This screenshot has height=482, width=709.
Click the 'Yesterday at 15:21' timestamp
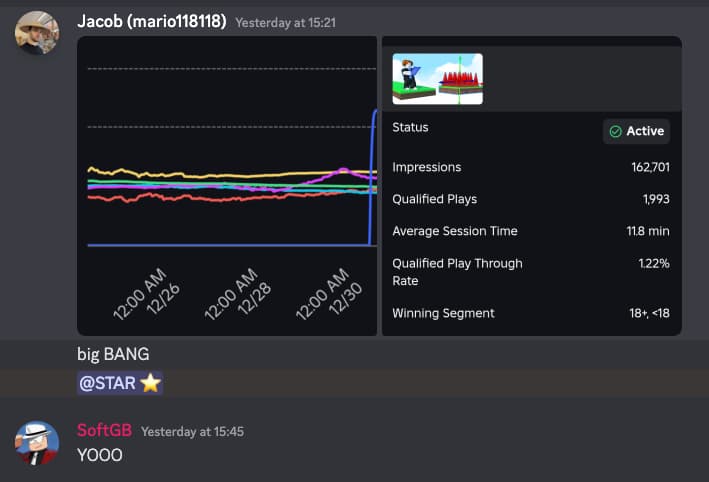285,22
